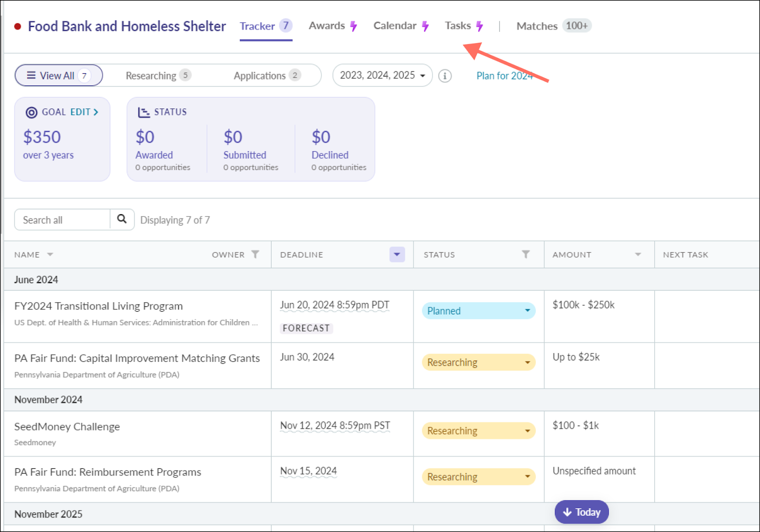The image size is (760, 532).
Task: Click into the Search all field
Action: coord(63,220)
